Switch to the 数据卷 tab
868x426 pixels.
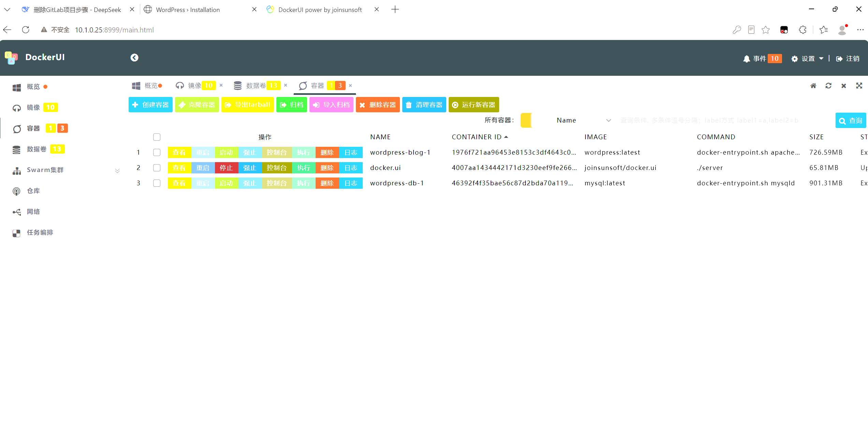[257, 86]
